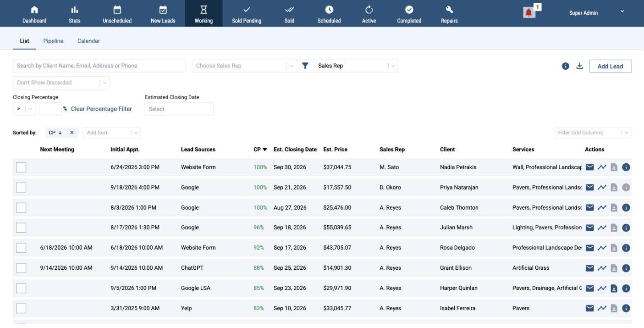Select the Working hourglass icon

pyautogui.click(x=204, y=10)
